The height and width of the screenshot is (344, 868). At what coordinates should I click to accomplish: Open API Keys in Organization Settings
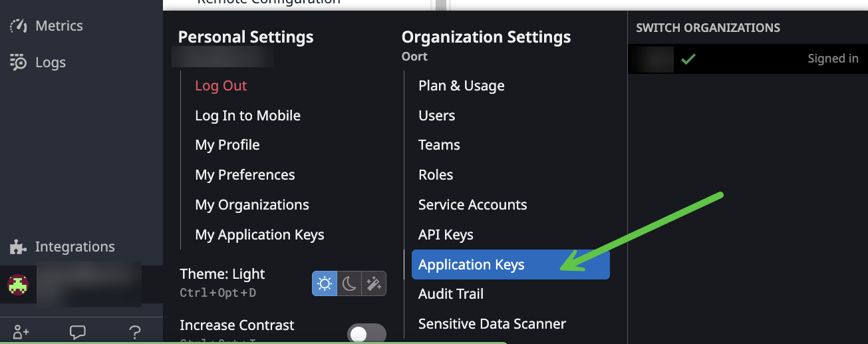pyautogui.click(x=446, y=235)
